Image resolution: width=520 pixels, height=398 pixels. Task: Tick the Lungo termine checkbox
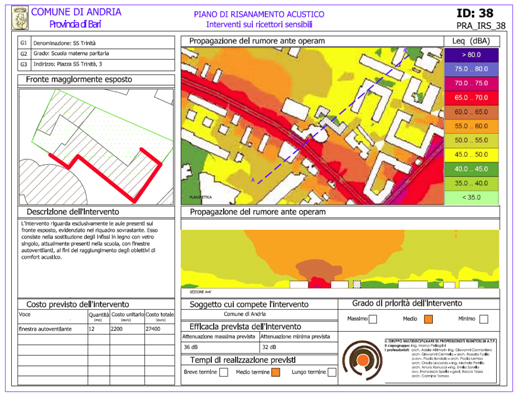pos(332,372)
